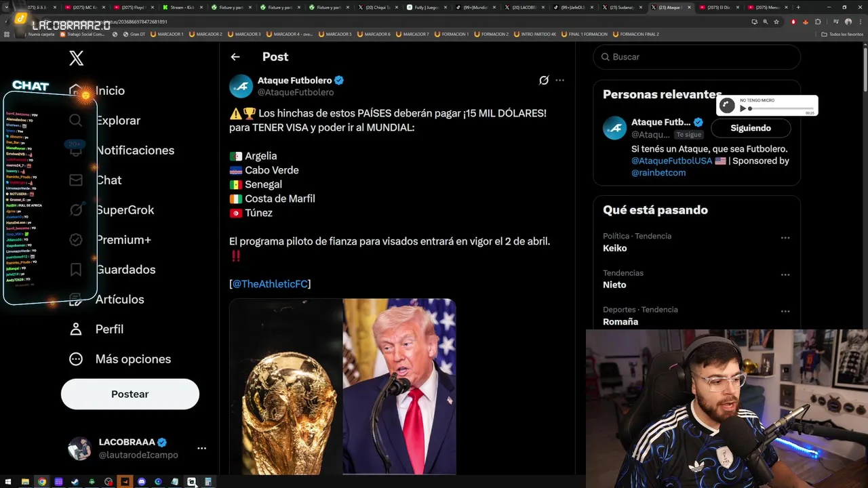Screen dimensions: 868x488
Task: Open Chrome from the taskbar
Action: [42, 482]
